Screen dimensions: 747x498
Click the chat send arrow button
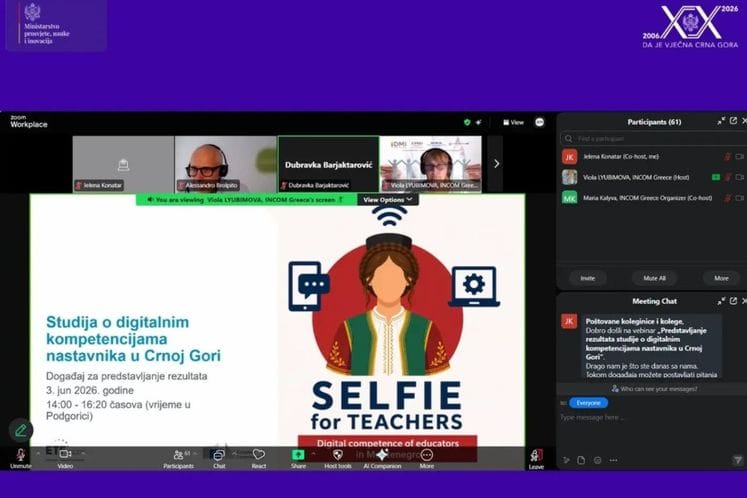(737, 460)
